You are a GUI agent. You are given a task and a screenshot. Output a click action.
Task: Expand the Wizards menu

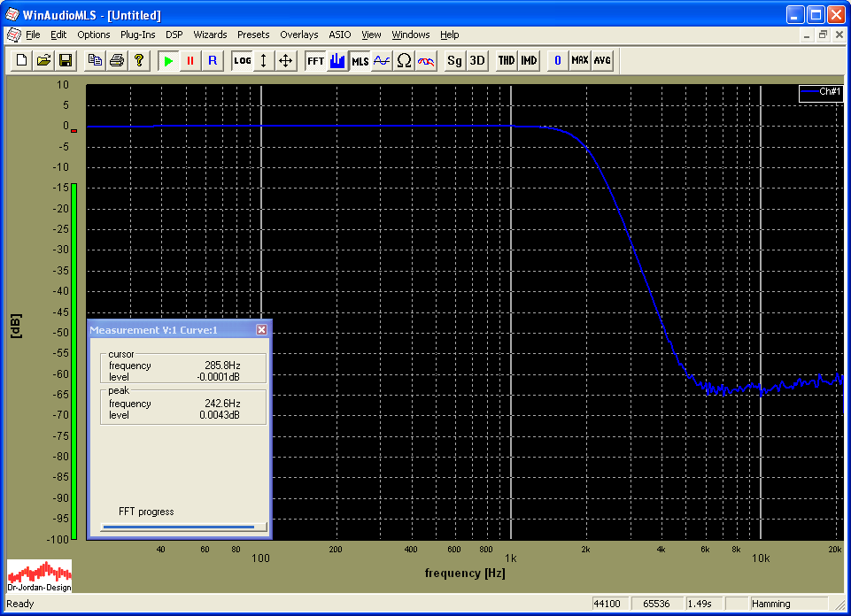pos(210,35)
